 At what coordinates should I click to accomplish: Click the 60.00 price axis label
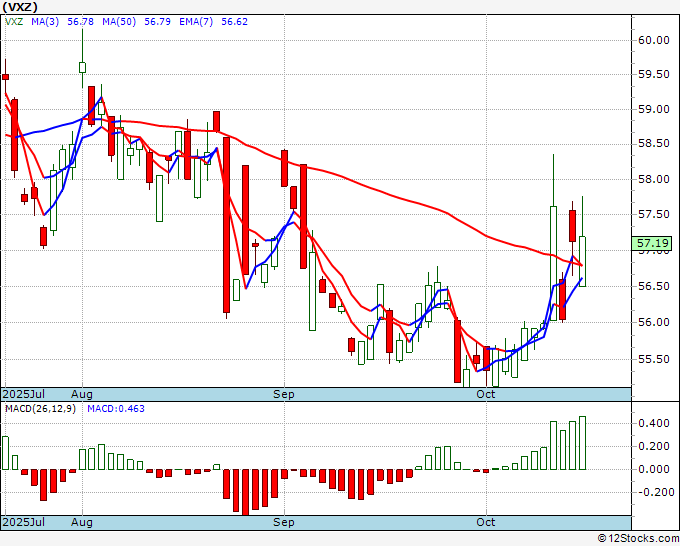pyautogui.click(x=654, y=40)
